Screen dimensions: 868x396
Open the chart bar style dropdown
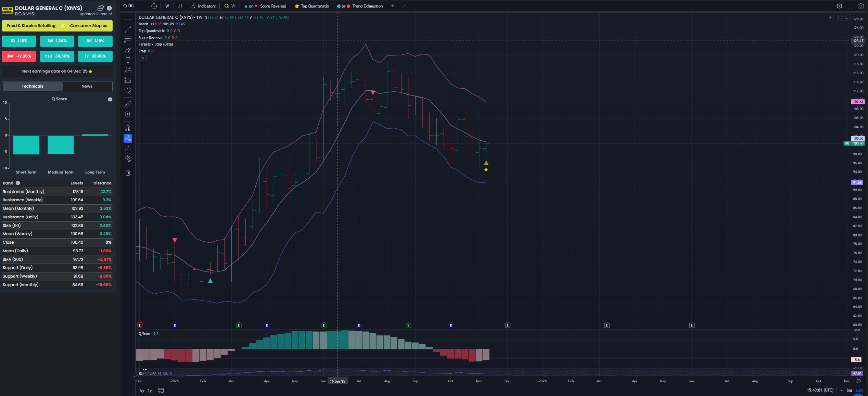click(x=180, y=6)
